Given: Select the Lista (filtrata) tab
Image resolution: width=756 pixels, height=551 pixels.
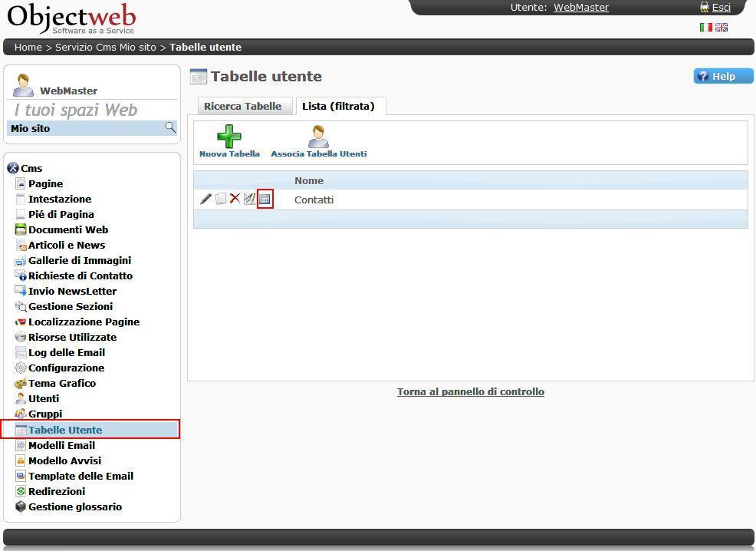Looking at the screenshot, I should point(338,107).
